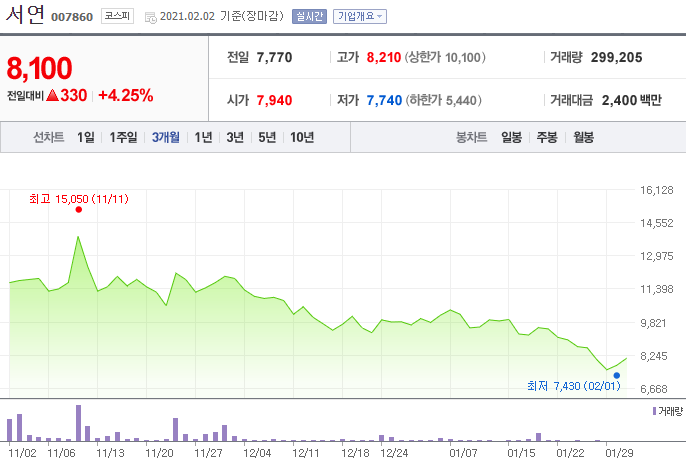
Task: Click the red up-triangle change indicator
Action: (x=52, y=95)
